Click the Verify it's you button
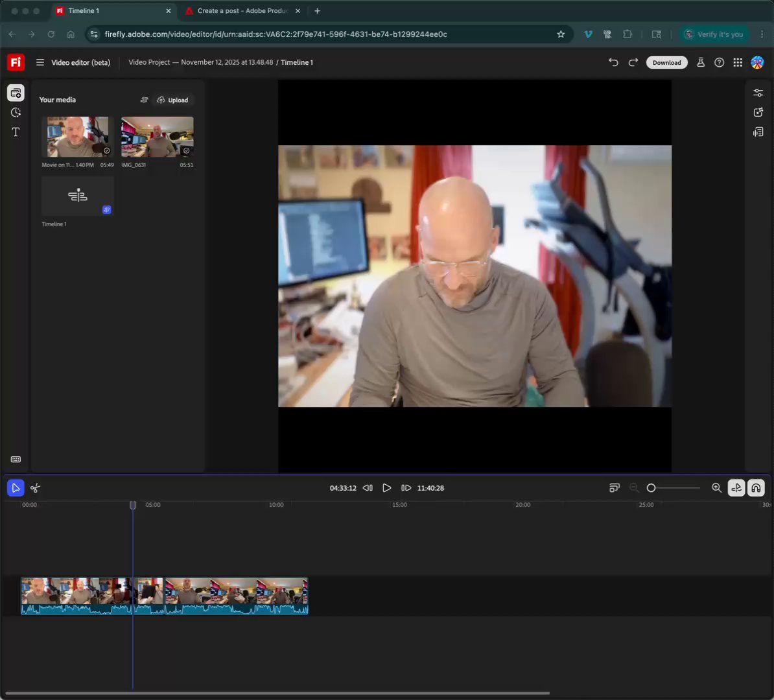 click(x=714, y=34)
